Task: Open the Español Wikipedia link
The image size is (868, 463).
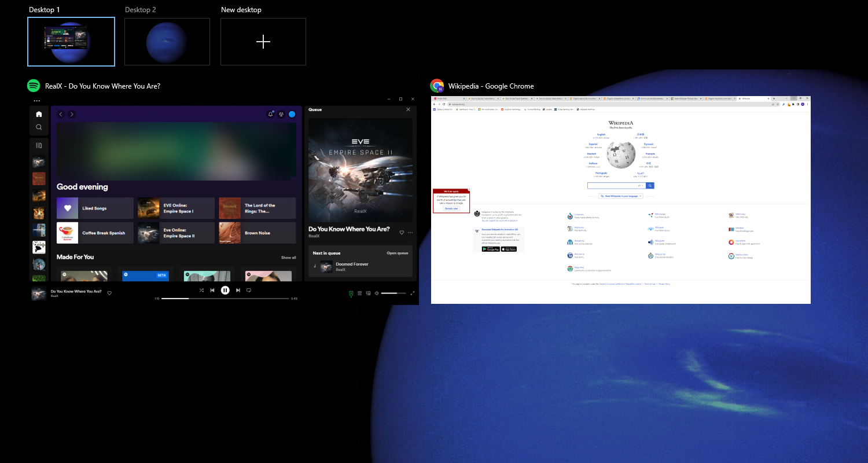Action: point(594,144)
